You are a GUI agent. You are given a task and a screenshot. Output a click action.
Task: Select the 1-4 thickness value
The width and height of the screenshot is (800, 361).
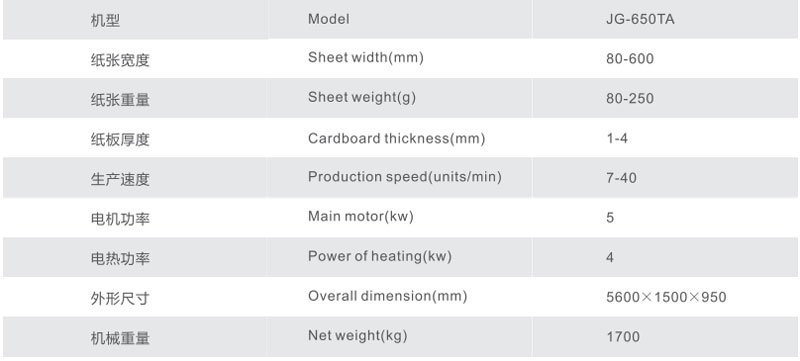[617, 138]
